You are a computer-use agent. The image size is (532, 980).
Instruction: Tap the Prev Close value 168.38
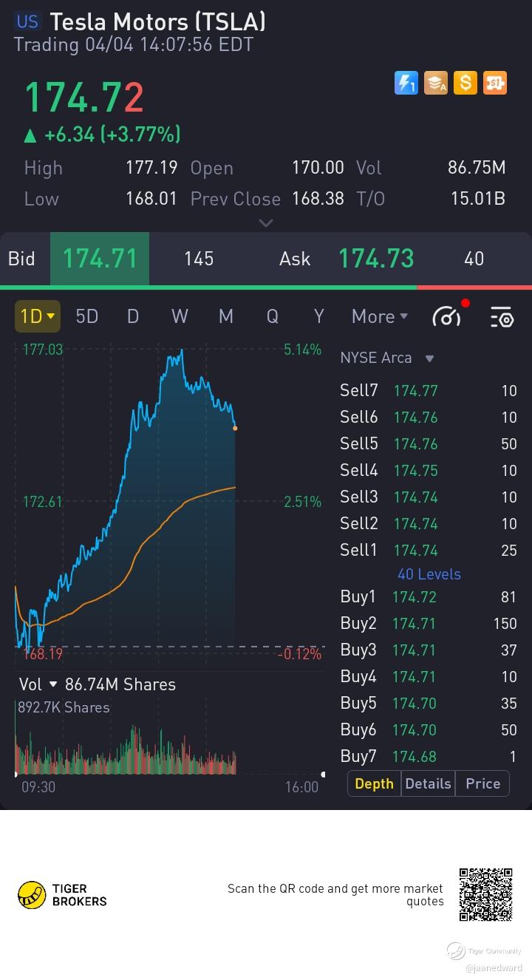(x=318, y=199)
